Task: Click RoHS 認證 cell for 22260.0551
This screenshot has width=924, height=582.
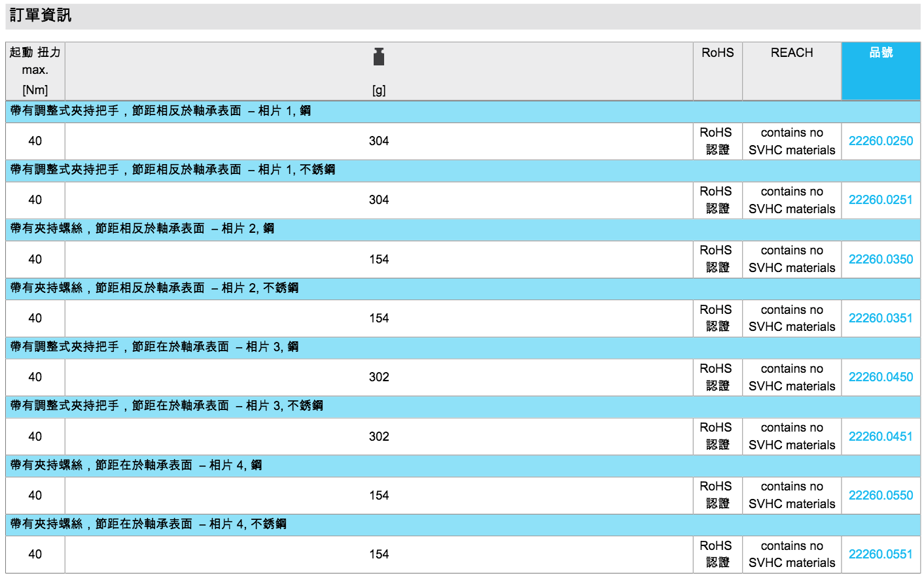Action: 717,555
